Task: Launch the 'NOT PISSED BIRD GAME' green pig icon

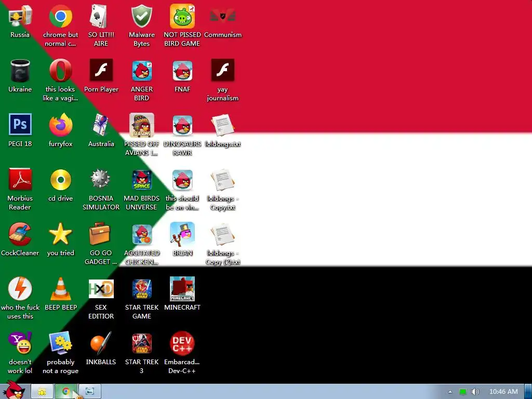Action: click(x=182, y=16)
